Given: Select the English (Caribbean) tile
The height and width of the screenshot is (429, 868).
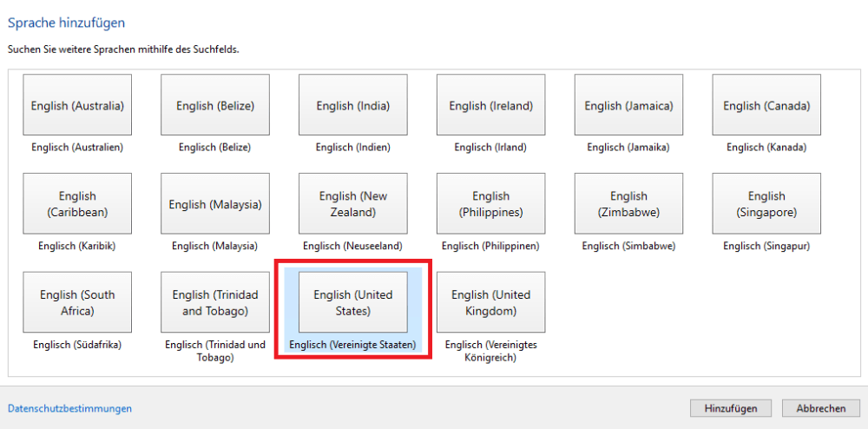Looking at the screenshot, I should (x=77, y=204).
